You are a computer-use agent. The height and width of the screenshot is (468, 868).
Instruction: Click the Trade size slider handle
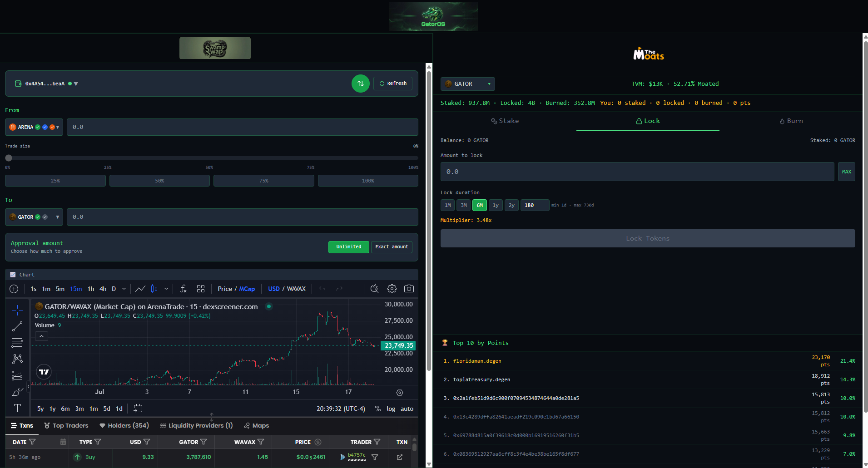(9, 158)
